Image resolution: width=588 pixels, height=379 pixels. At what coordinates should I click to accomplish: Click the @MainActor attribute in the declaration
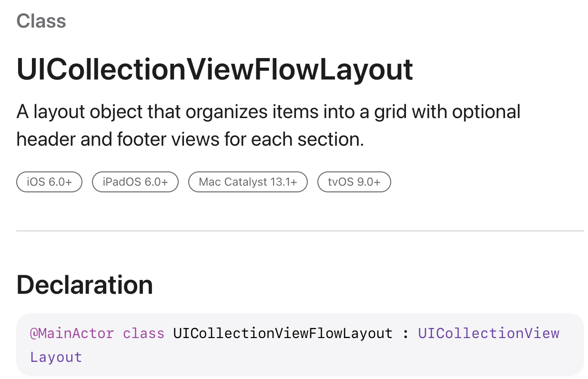pos(72,333)
